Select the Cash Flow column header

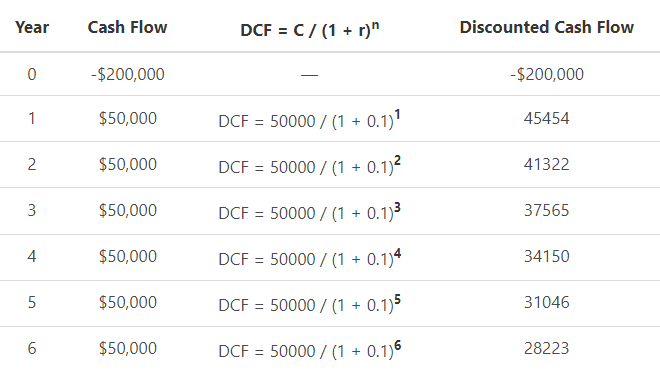(128, 27)
